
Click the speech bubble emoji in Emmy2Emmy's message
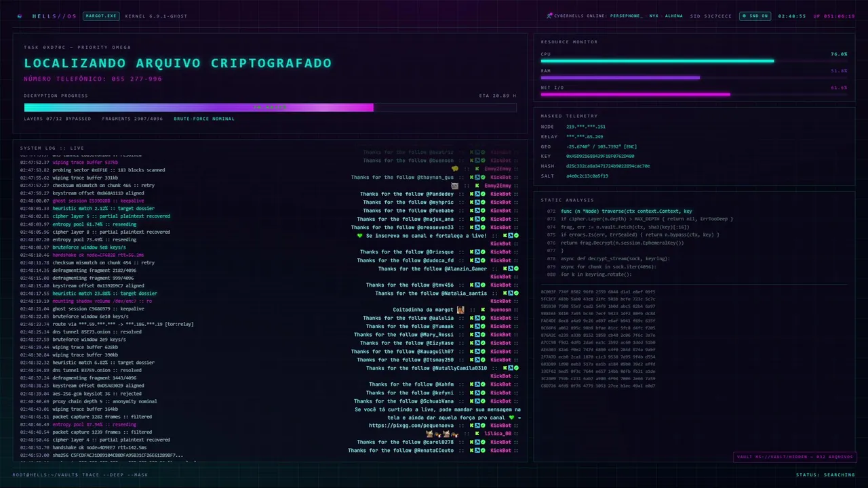tap(455, 169)
